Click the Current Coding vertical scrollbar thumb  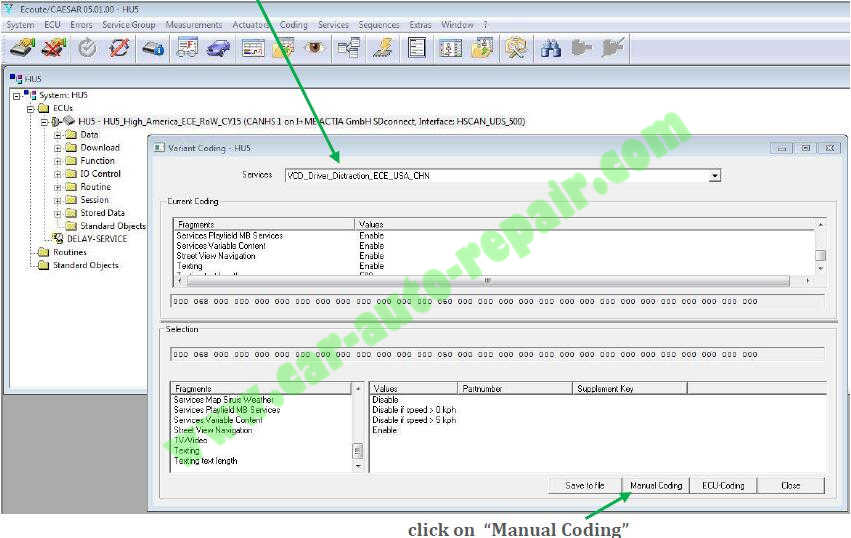[x=821, y=255]
